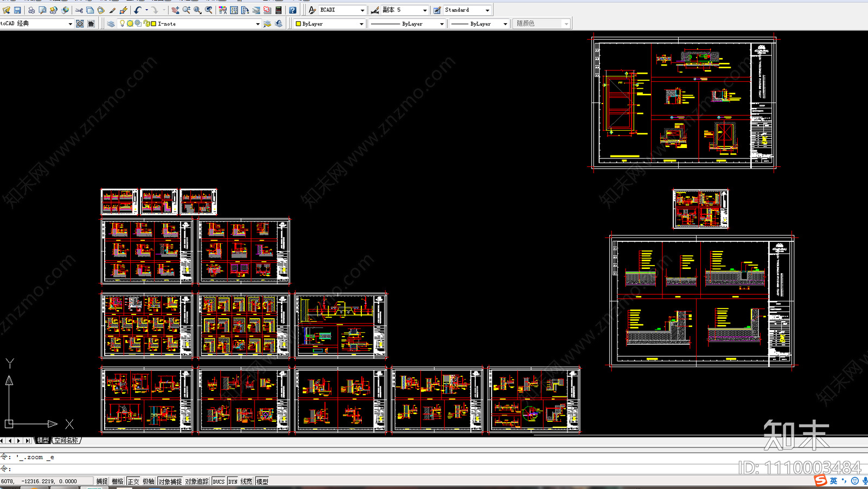Open the QuickCalc calculator icon
Screen dimensions: 868x489
click(x=279, y=10)
